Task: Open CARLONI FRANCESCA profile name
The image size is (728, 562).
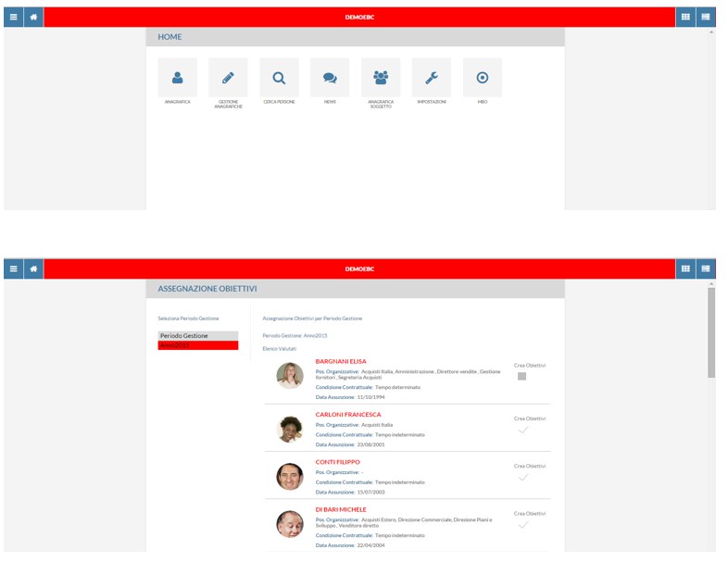Action: (348, 415)
